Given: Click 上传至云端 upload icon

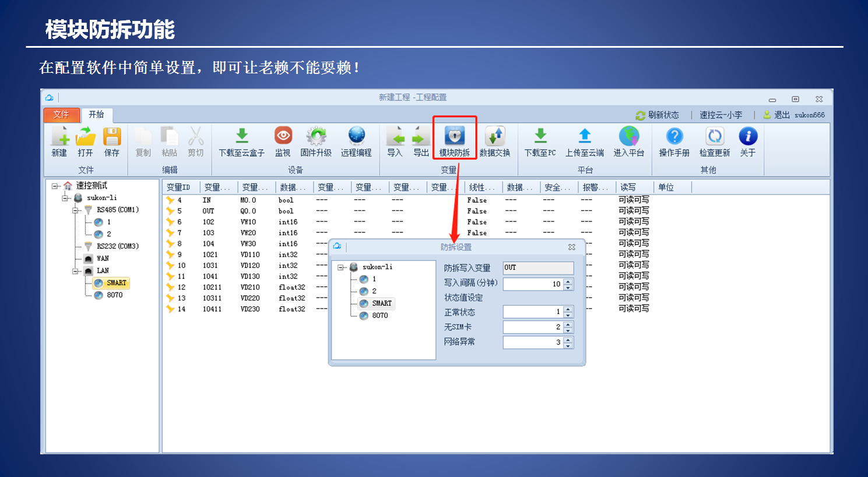Looking at the screenshot, I should pyautogui.click(x=584, y=137).
